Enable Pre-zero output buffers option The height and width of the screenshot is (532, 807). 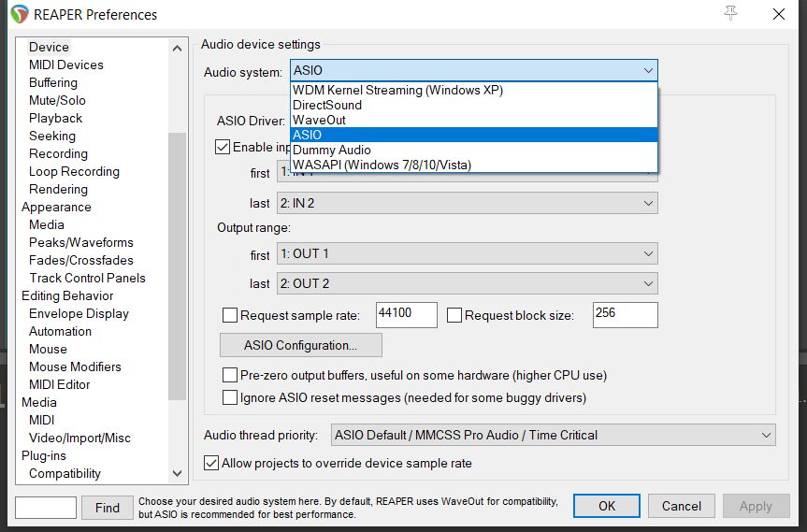coord(230,375)
